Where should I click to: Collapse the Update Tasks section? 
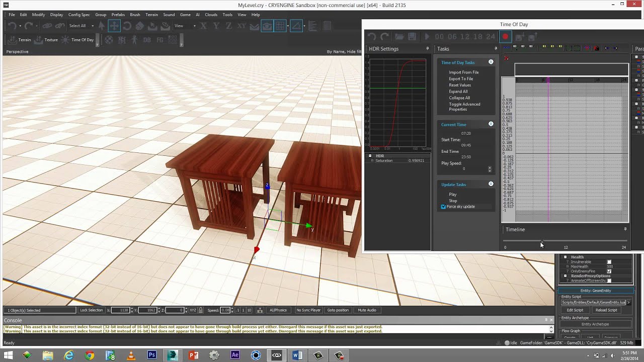click(x=491, y=184)
